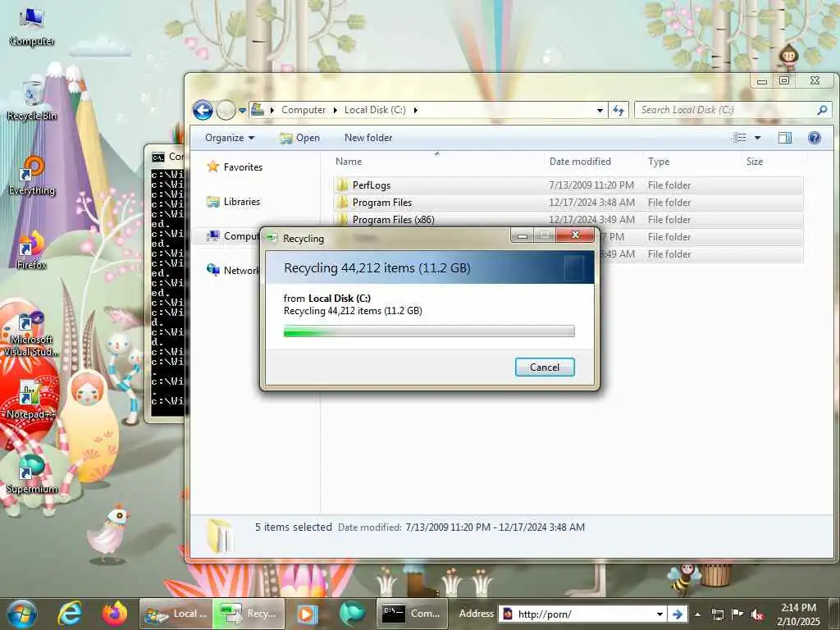This screenshot has width=840, height=630.
Task: Click the search magnifier icon
Action: pyautogui.click(x=822, y=110)
